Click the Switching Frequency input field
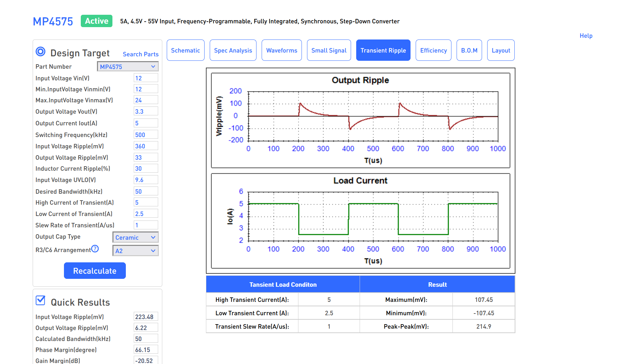Image resolution: width=623 pixels, height=364 pixels. pos(146,135)
